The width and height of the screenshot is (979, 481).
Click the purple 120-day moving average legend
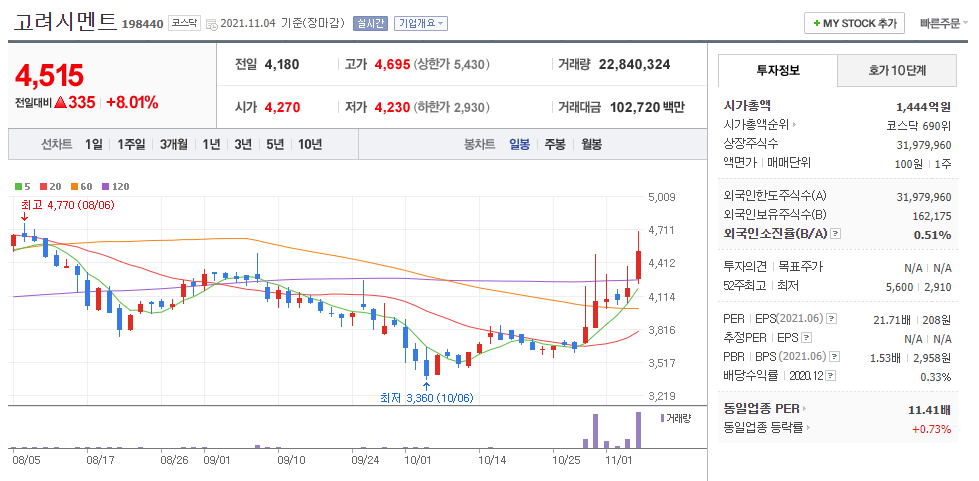116,186
